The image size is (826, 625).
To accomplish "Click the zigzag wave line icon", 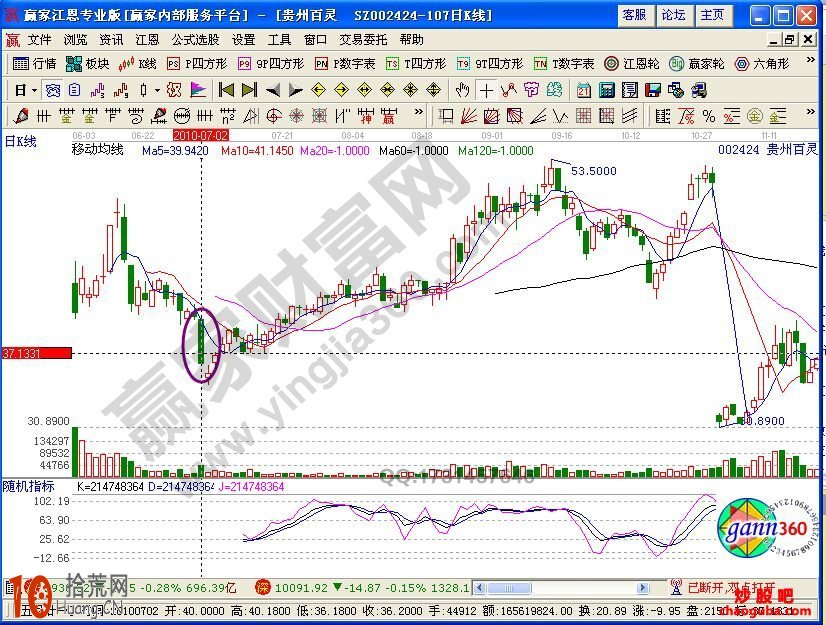I will pos(509,91).
